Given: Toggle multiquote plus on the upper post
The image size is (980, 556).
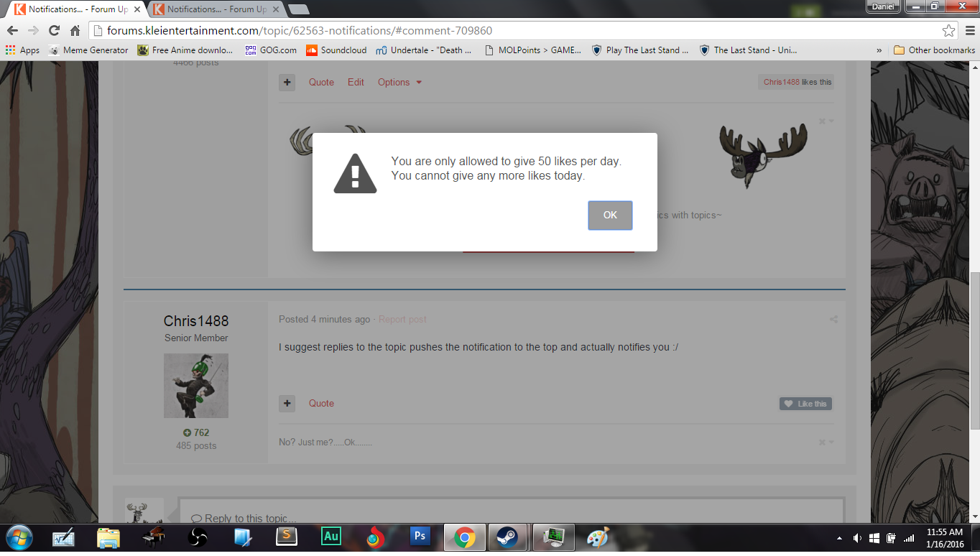Looking at the screenshot, I should [x=287, y=83].
